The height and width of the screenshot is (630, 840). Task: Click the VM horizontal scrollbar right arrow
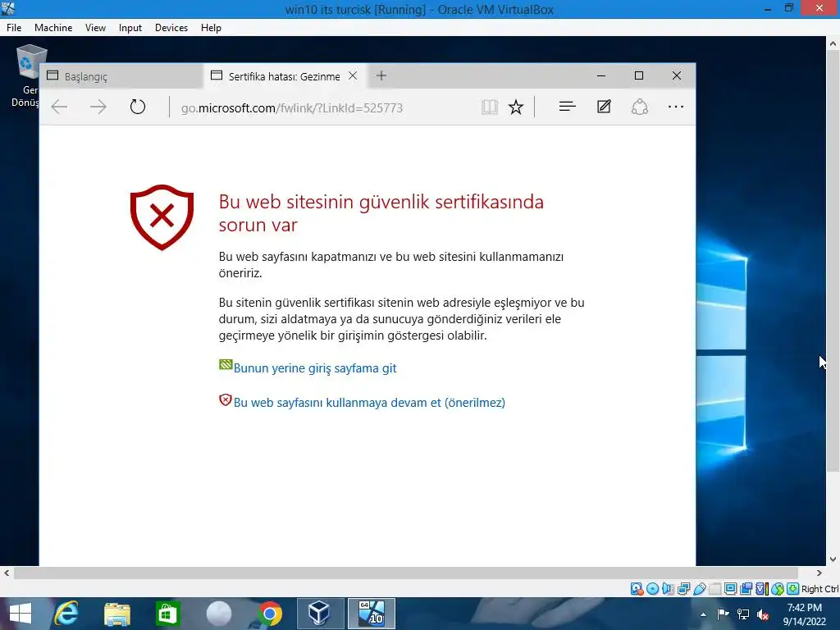[x=819, y=573]
